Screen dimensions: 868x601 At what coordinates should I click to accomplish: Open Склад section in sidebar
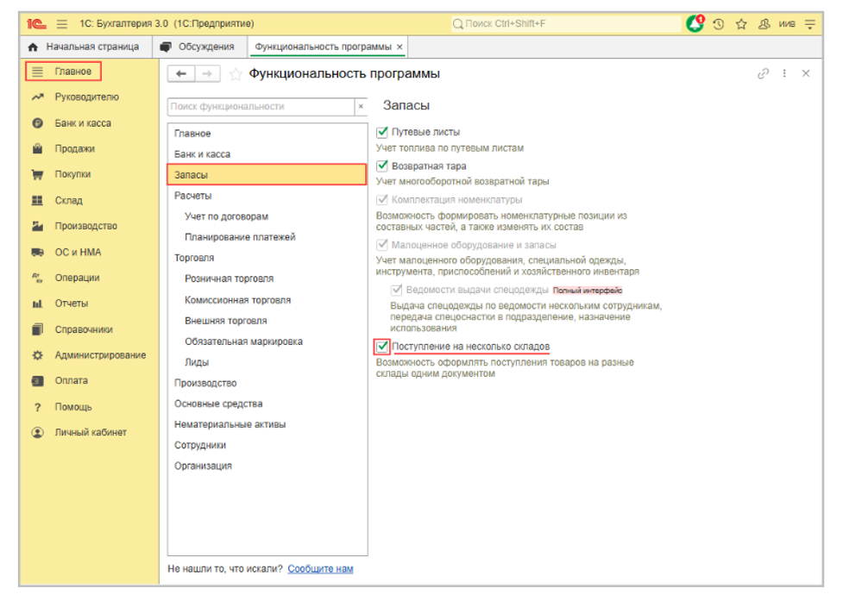pyautogui.click(x=68, y=200)
